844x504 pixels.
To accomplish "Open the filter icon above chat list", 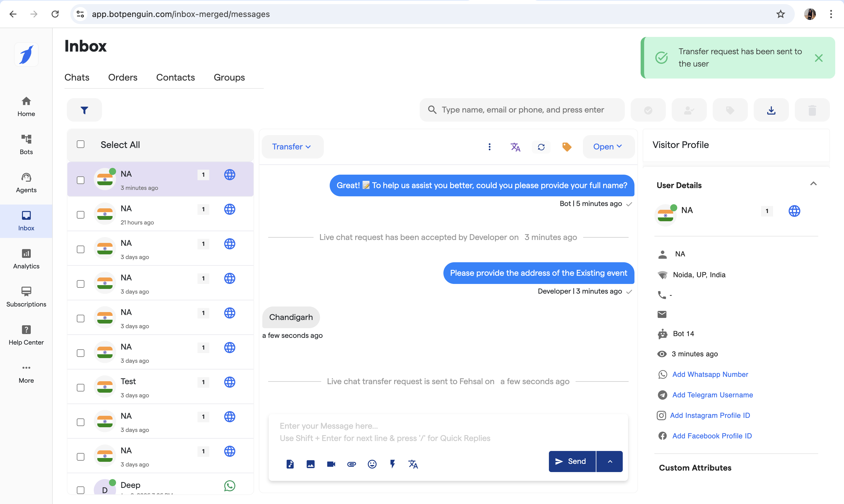I will click(84, 110).
